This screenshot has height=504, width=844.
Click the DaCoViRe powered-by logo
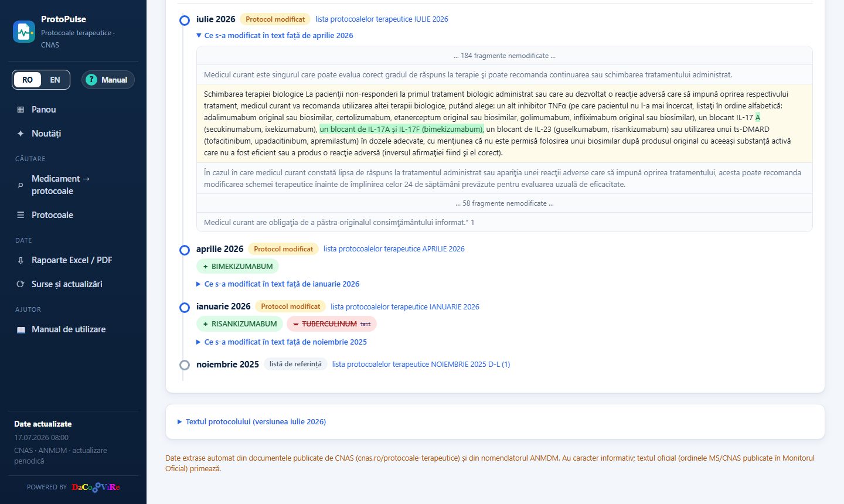coord(96,487)
